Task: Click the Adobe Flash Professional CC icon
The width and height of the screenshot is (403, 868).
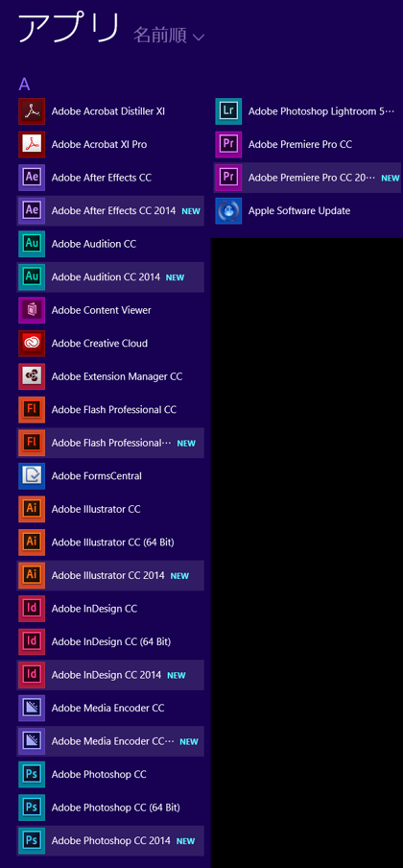Action: point(32,410)
